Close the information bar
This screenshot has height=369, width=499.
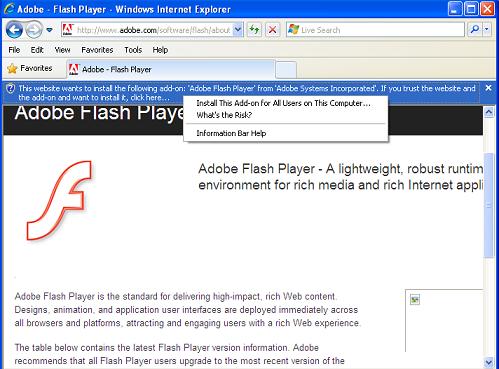pos(488,88)
